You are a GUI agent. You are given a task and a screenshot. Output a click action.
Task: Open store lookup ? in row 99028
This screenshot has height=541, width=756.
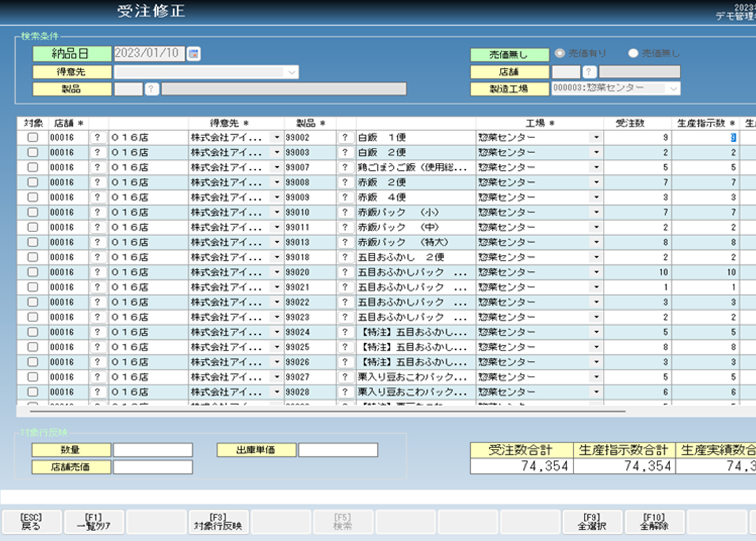[x=97, y=392]
